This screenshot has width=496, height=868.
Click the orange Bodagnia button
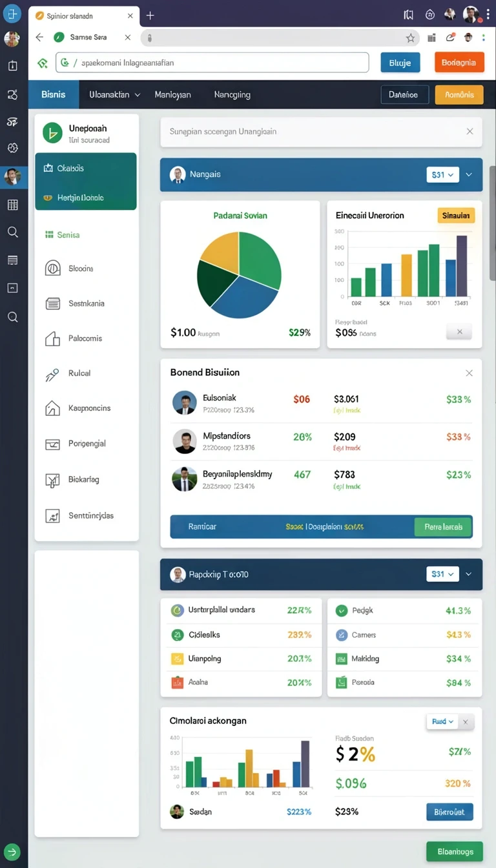coord(459,63)
